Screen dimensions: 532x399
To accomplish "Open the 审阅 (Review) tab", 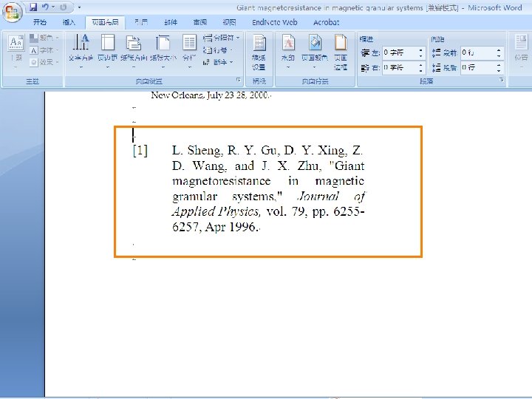I will [199, 22].
